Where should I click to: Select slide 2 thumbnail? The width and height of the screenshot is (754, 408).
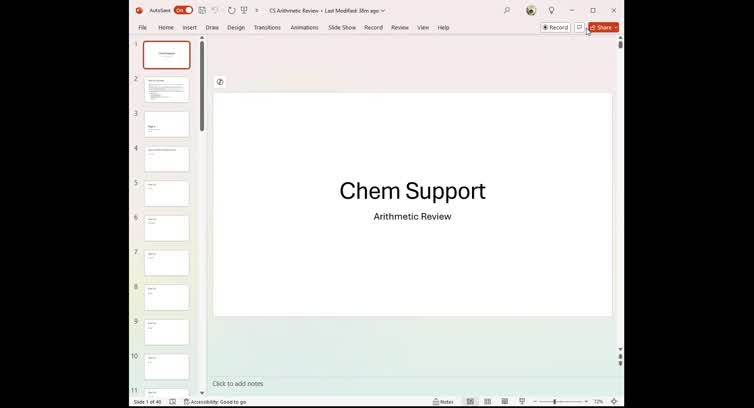tap(166, 89)
